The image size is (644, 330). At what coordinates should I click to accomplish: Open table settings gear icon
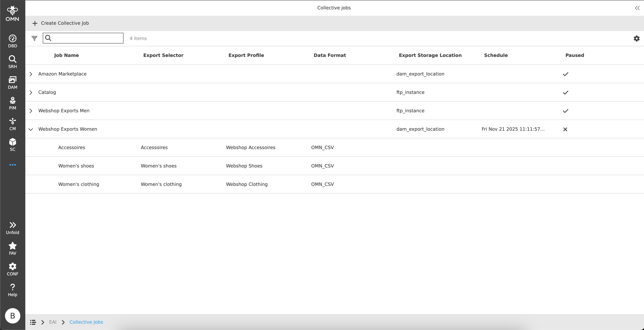coord(637,39)
